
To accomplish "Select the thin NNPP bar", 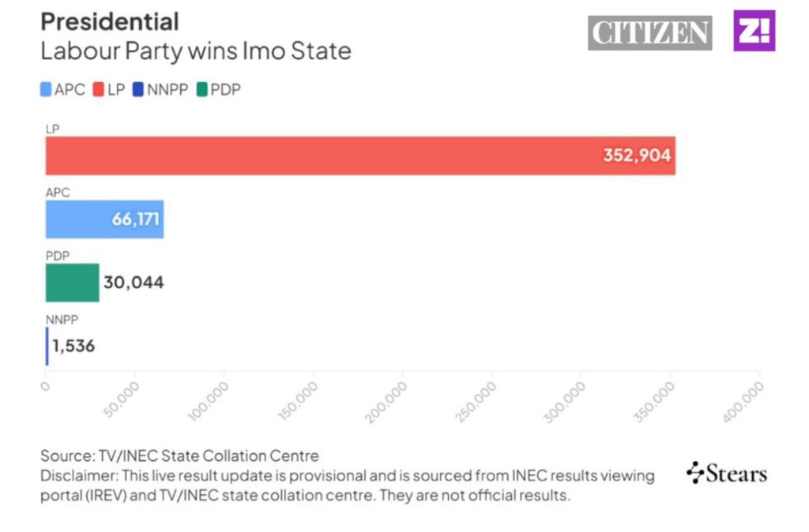I will pos(47,346).
